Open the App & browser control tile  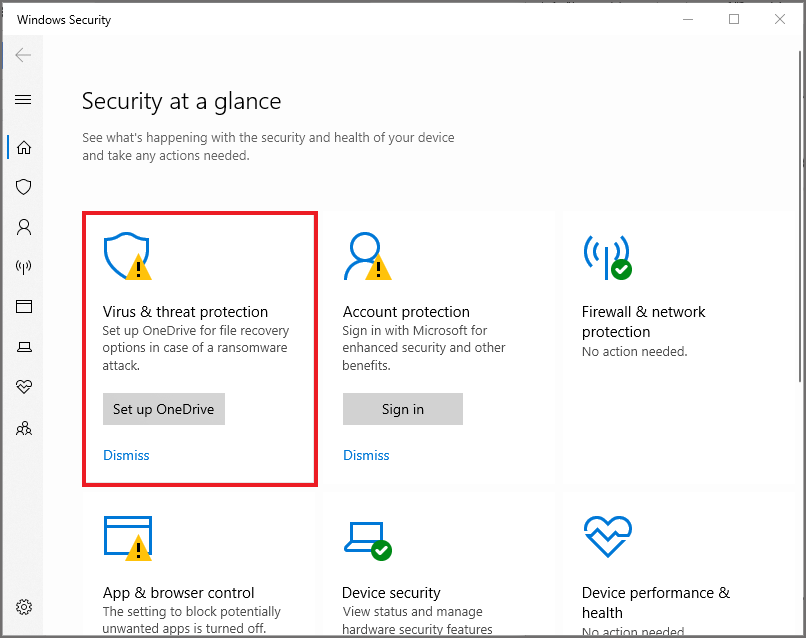pos(178,592)
